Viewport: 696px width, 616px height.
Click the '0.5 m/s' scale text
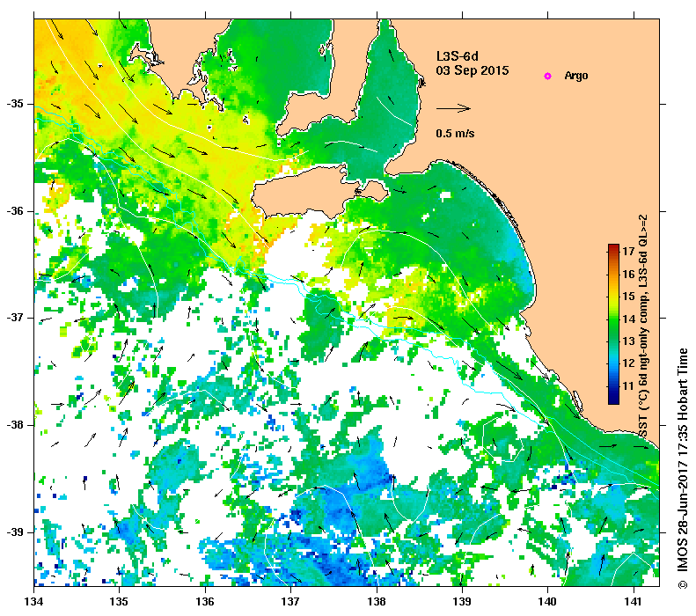click(455, 134)
